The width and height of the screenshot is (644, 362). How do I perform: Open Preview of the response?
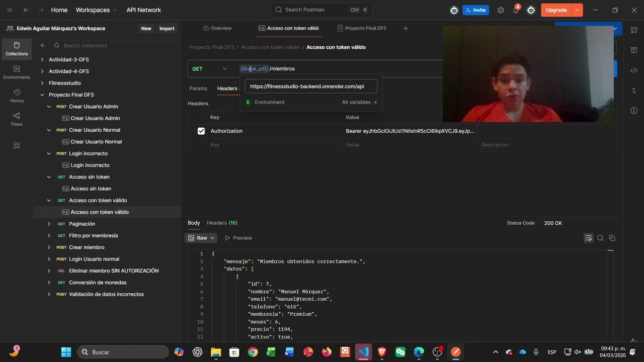(238, 238)
